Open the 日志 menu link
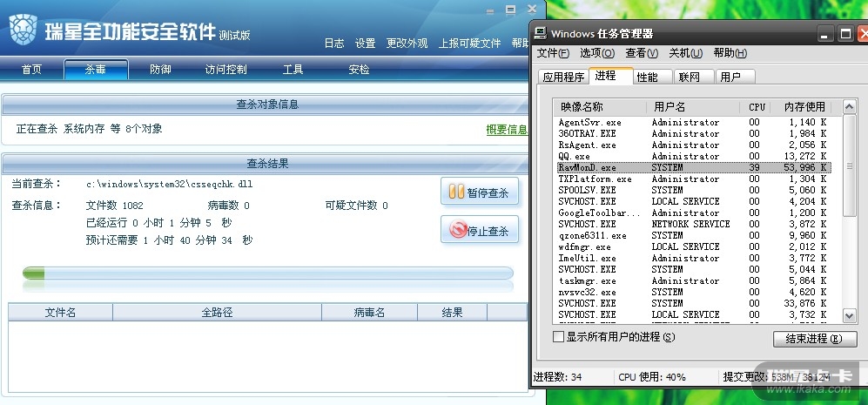 (x=333, y=44)
